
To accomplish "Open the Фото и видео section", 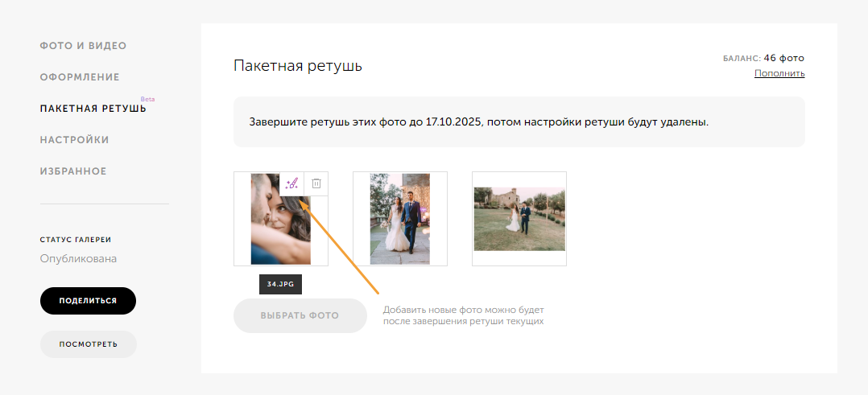I will tap(83, 46).
